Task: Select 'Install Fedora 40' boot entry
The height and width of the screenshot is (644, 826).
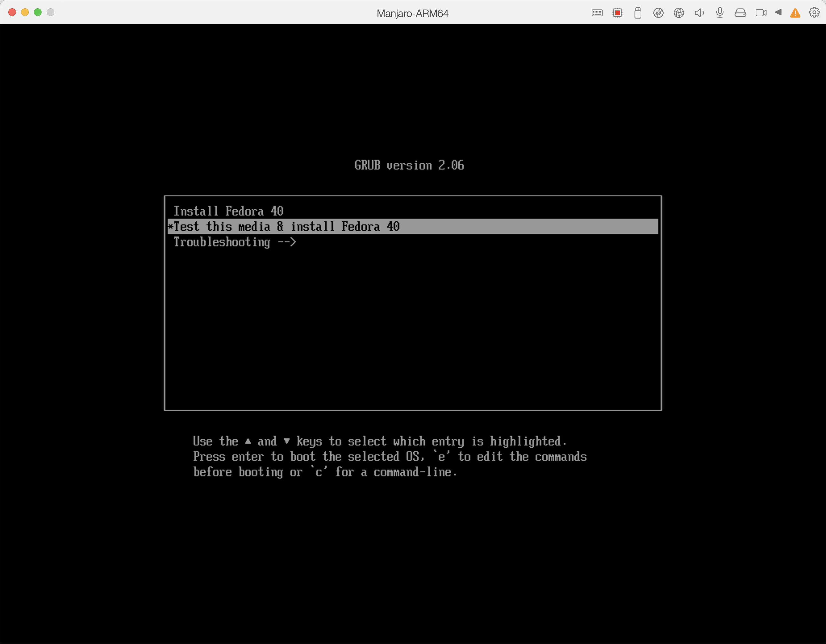Action: (x=413, y=211)
